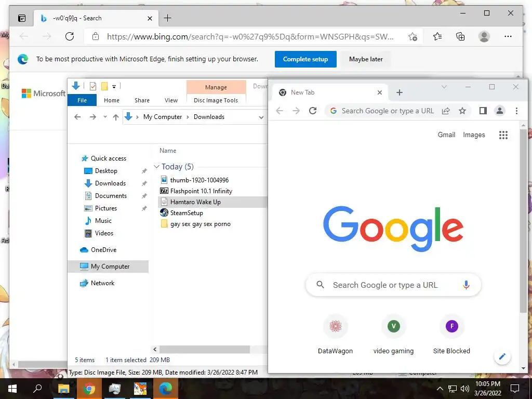Viewport: 532px width, 399px height.
Task: Click Explorer horizontal scrollbar left arrow
Action: [x=155, y=349]
